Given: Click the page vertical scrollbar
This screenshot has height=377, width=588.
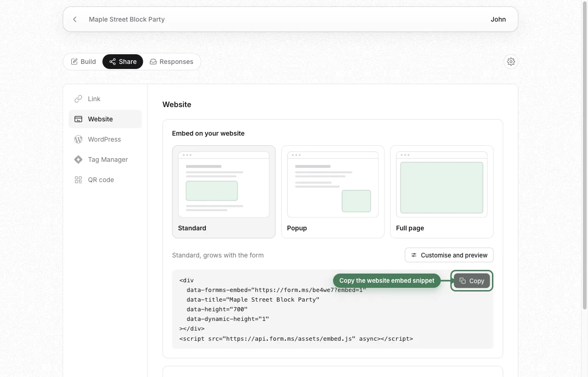Looking at the screenshot, I should (x=585, y=156).
